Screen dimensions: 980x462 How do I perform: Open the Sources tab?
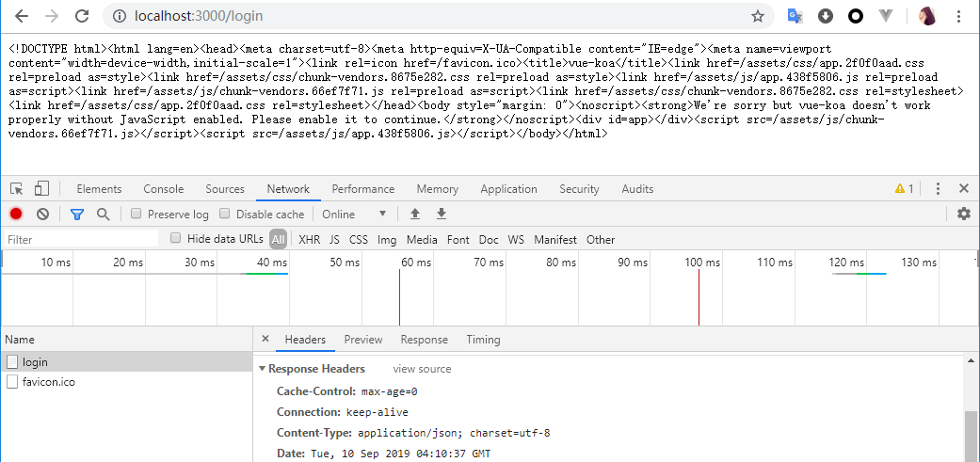(225, 189)
